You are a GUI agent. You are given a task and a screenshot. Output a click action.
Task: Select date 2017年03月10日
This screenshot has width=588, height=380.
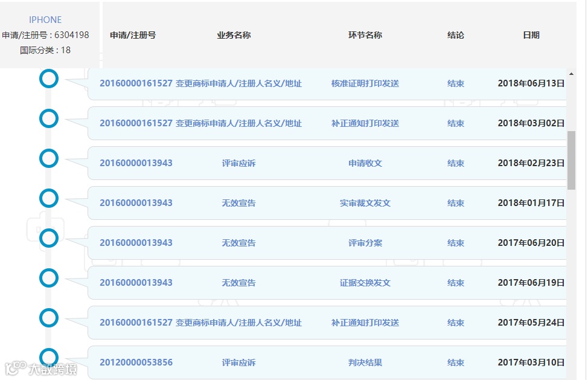point(531,362)
